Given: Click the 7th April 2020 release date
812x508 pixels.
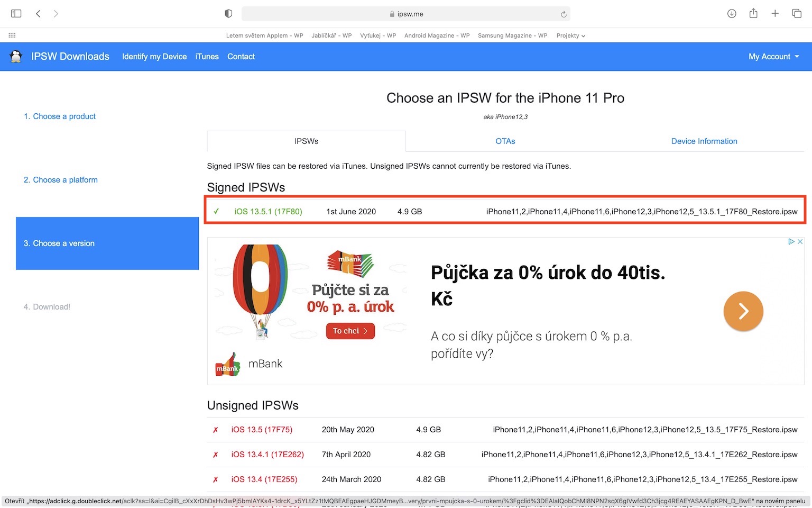Looking at the screenshot, I should point(346,455).
